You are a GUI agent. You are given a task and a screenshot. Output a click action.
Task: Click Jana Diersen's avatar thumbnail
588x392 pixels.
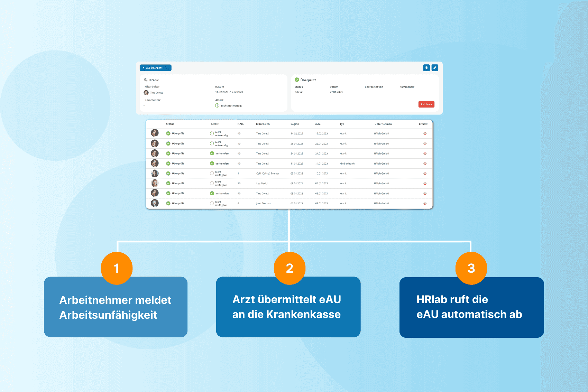155,203
